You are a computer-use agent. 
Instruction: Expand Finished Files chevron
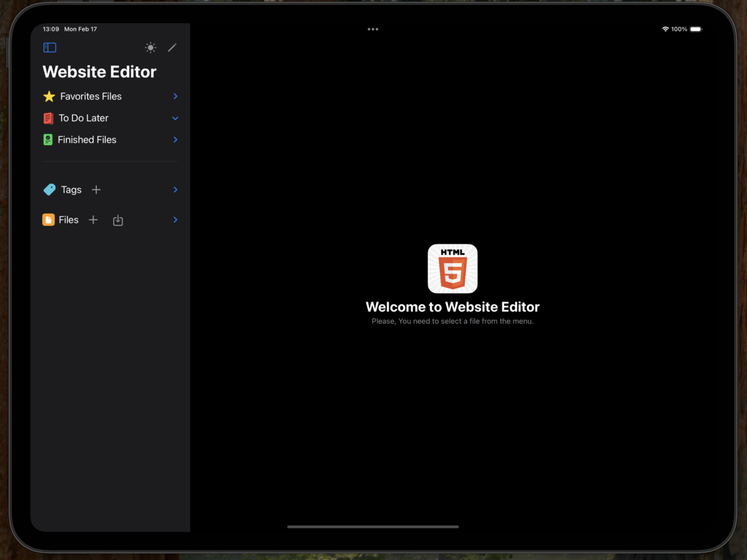(x=175, y=139)
